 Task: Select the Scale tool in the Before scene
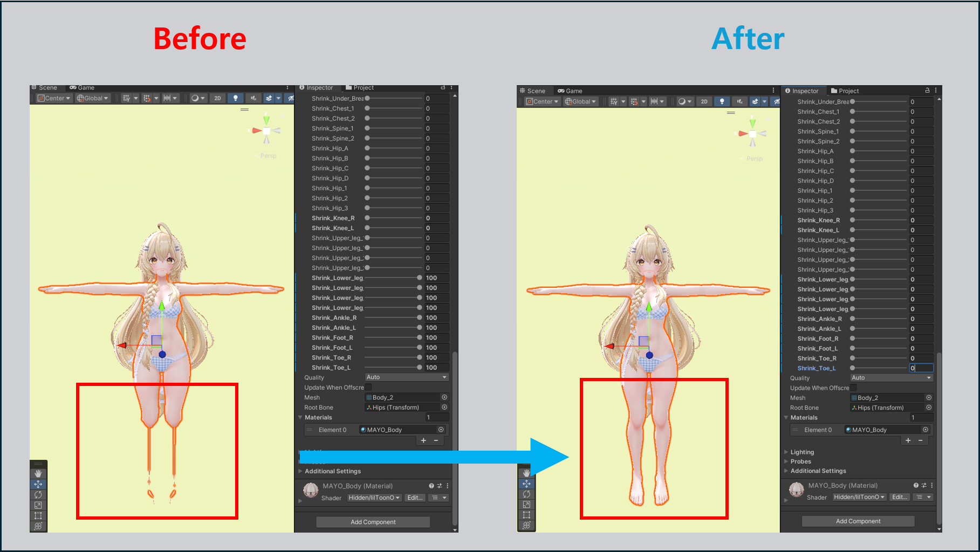pyautogui.click(x=38, y=505)
